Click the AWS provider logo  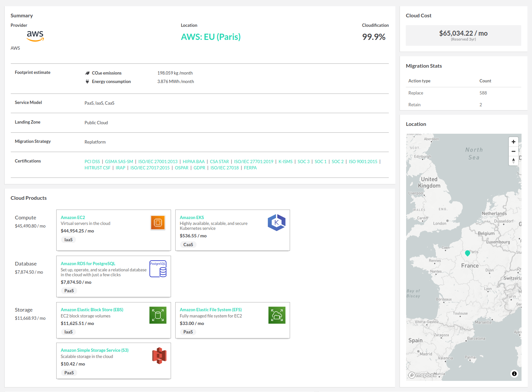35,36
